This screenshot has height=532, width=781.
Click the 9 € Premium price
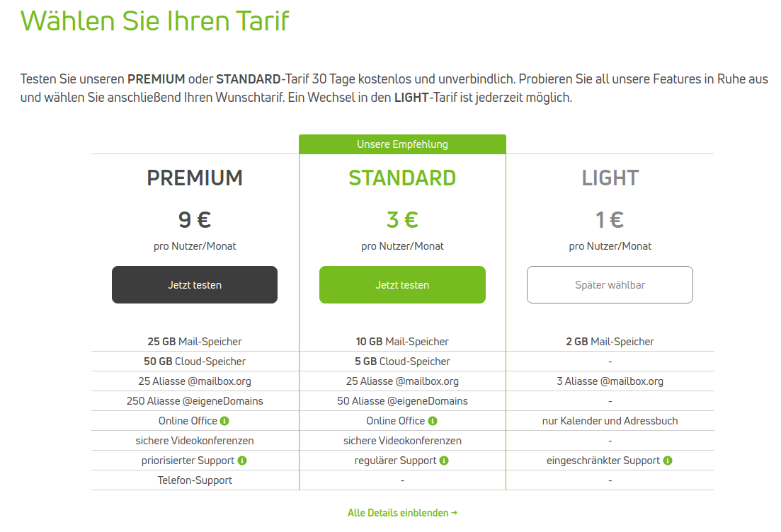[x=195, y=219]
